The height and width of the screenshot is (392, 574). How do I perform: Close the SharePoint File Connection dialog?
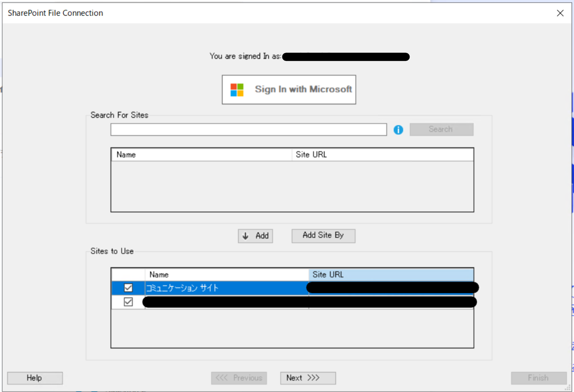pos(560,13)
